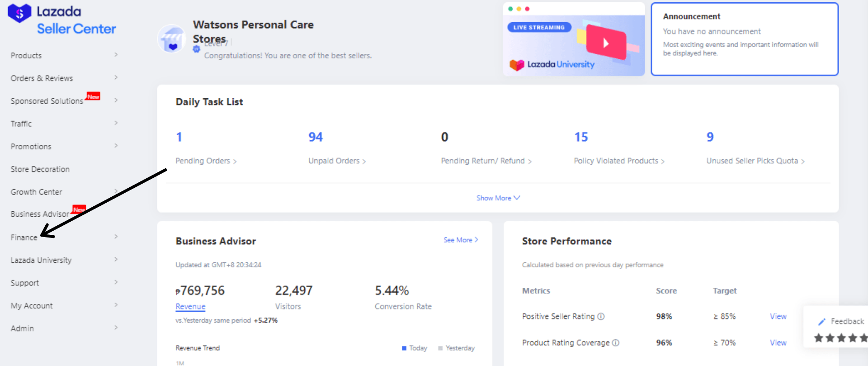Expand the Promotions menu chevron
This screenshot has height=366, width=868.
(x=116, y=146)
